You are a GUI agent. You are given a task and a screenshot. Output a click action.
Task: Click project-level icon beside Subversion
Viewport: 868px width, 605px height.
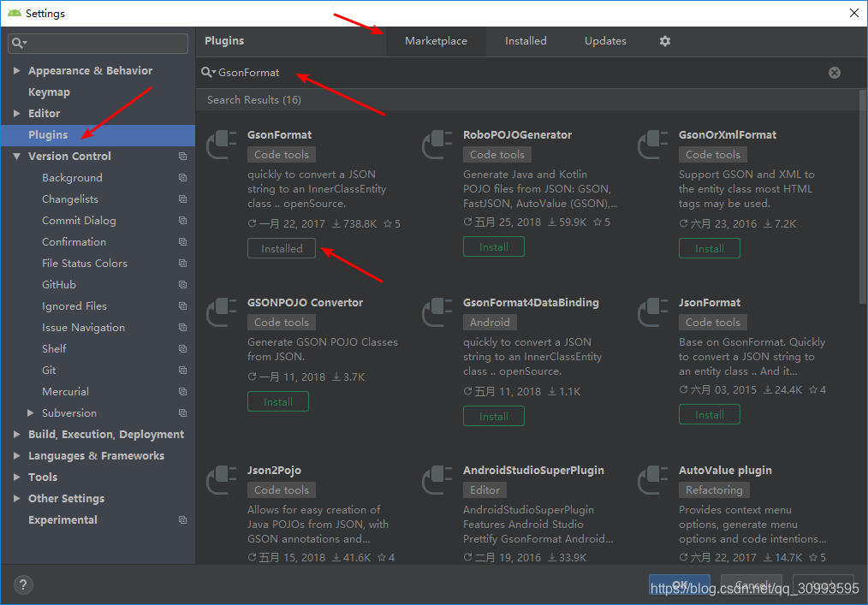(182, 413)
